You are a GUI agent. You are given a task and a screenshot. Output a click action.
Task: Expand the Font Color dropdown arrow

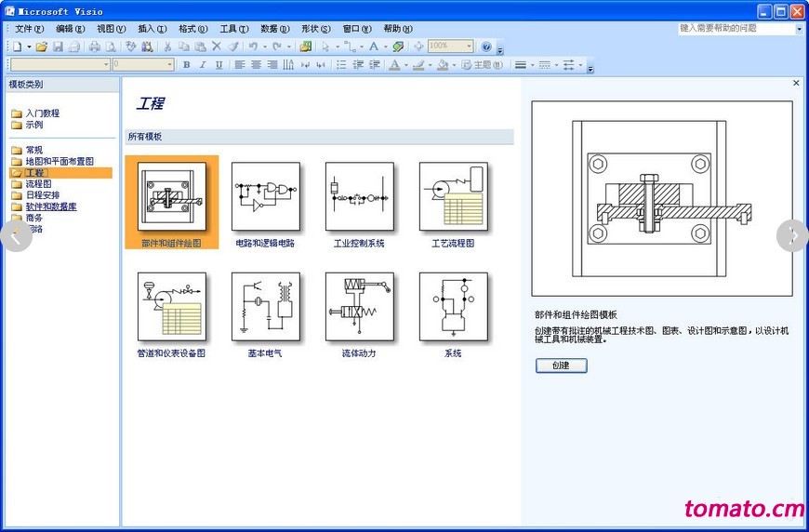pos(406,65)
